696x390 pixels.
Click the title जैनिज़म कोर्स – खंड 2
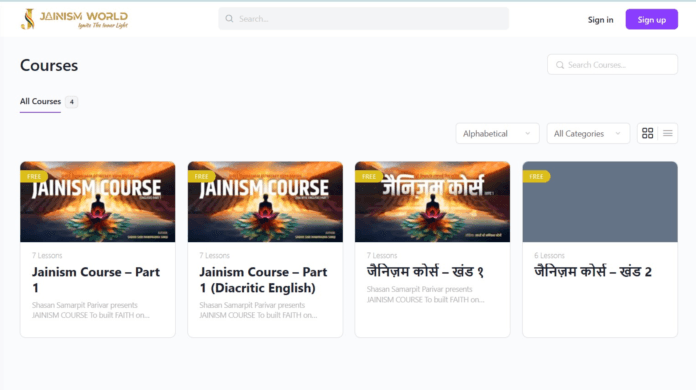point(593,271)
